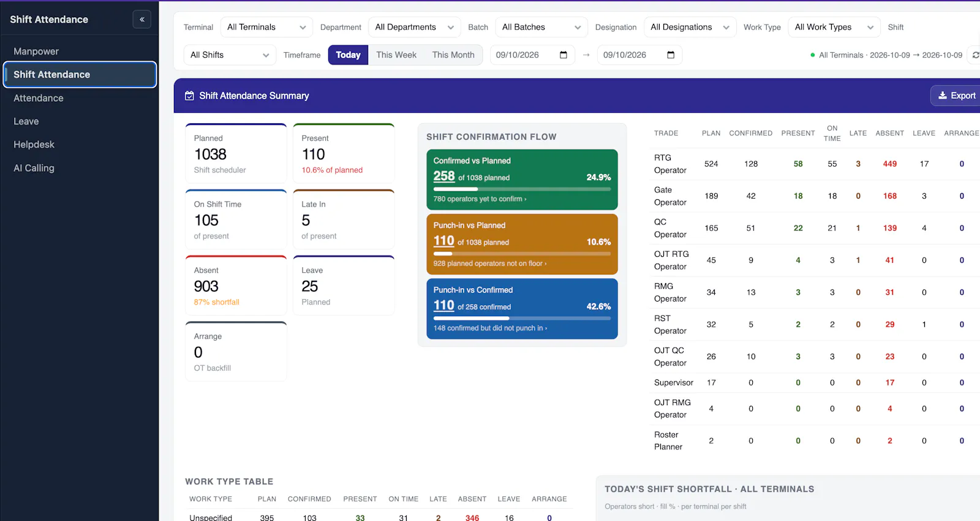This screenshot has height=521, width=980.
Task: Click the Shift Attendance Summary calendar icon
Action: point(190,96)
